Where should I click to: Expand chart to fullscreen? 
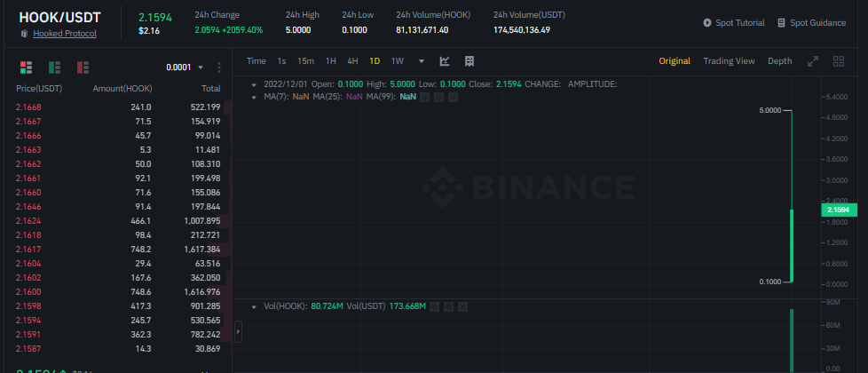[812, 61]
